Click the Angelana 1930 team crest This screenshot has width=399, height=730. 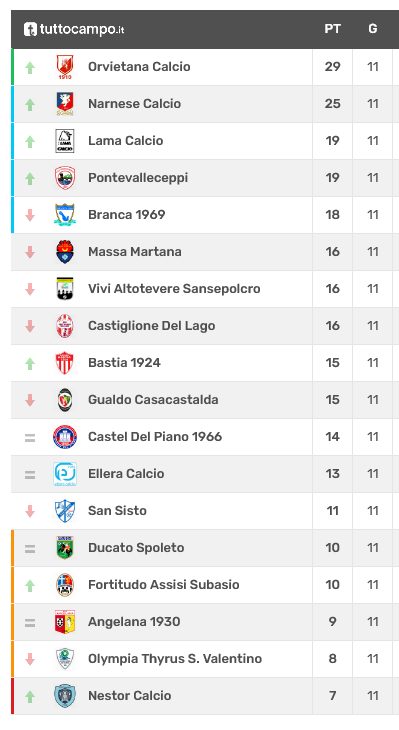click(65, 622)
